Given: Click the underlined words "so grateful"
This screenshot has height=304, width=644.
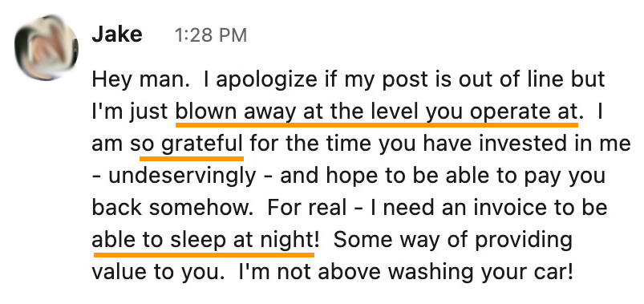Looking at the screenshot, I should click(187, 144).
